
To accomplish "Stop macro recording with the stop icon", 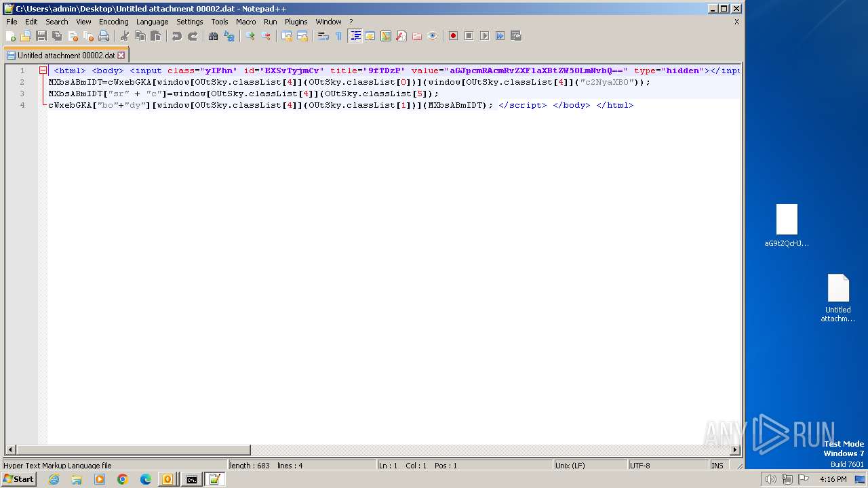I will [469, 36].
